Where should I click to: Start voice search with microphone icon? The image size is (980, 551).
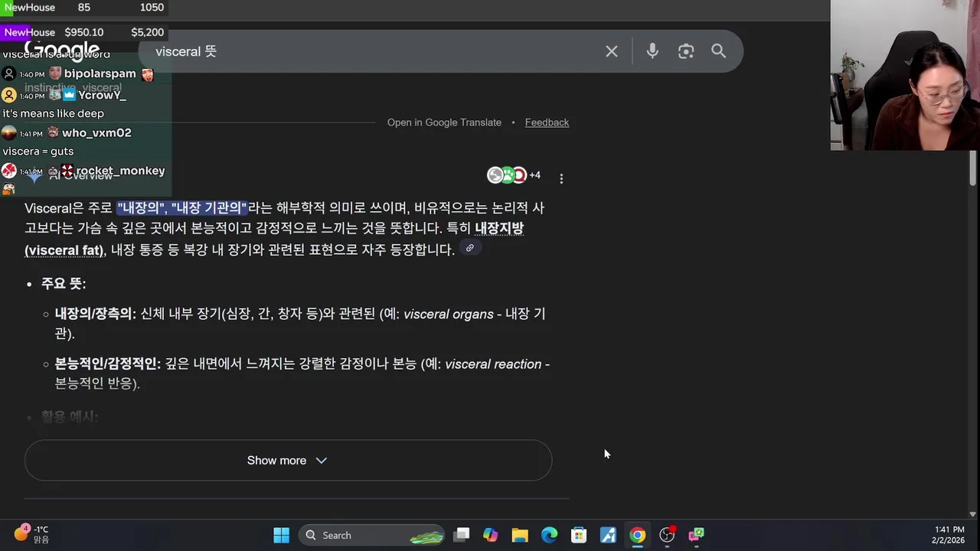(x=652, y=51)
